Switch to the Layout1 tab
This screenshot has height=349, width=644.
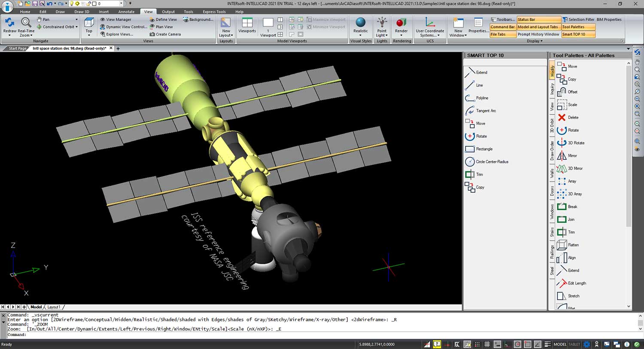(54, 307)
